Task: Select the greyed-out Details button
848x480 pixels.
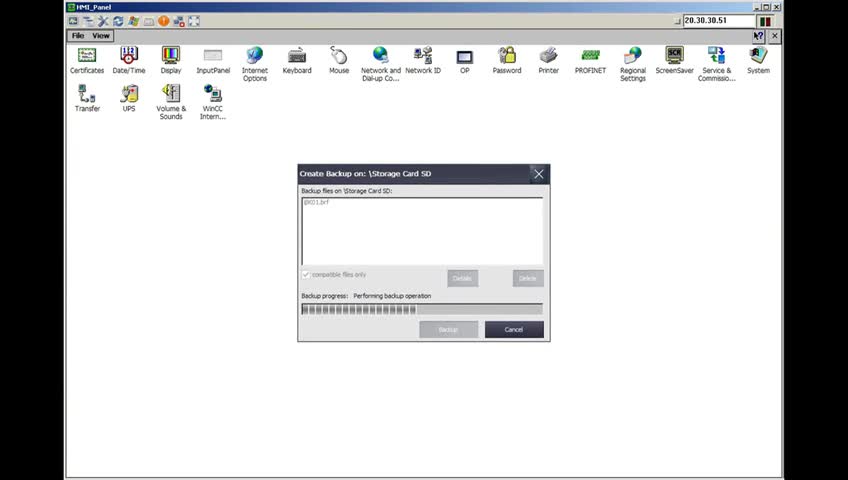Action: click(462, 278)
